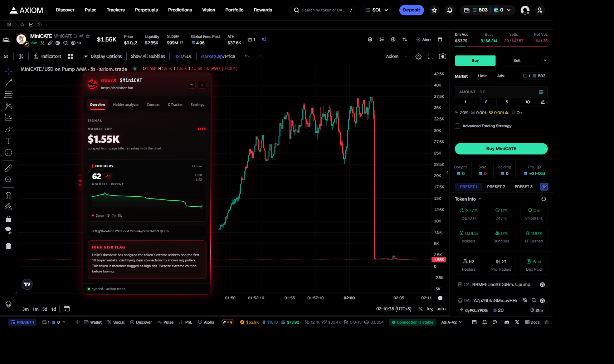Open the candlestick chart type selector

click(x=21, y=56)
